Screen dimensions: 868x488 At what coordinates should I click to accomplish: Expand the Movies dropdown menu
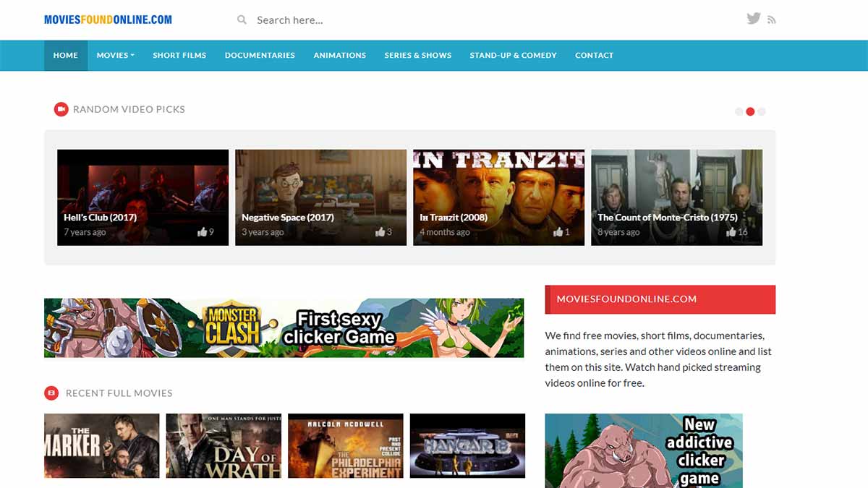116,55
